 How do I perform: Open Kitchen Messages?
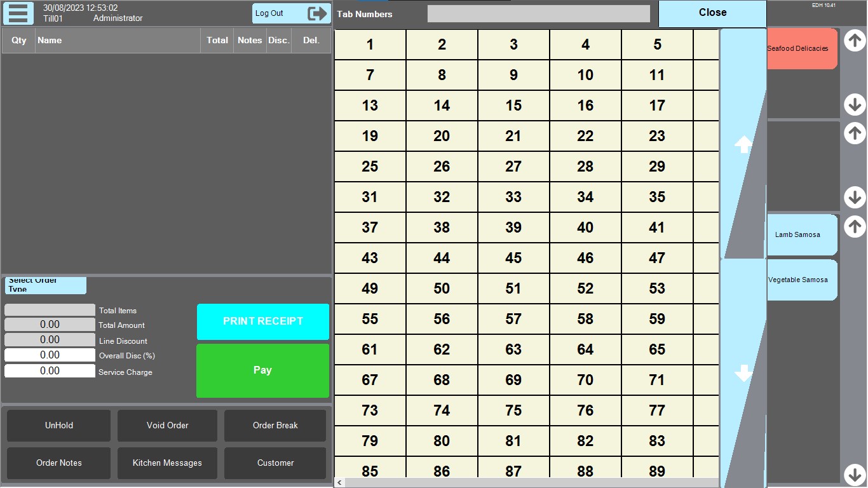coord(167,463)
